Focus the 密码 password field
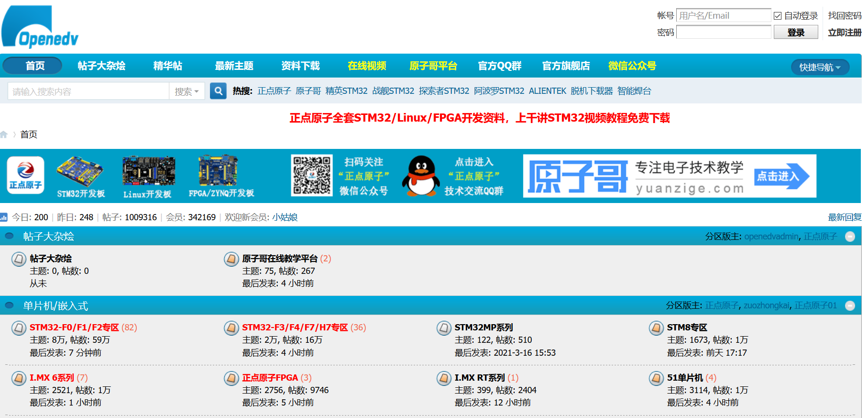The image size is (868, 418). 724,32
